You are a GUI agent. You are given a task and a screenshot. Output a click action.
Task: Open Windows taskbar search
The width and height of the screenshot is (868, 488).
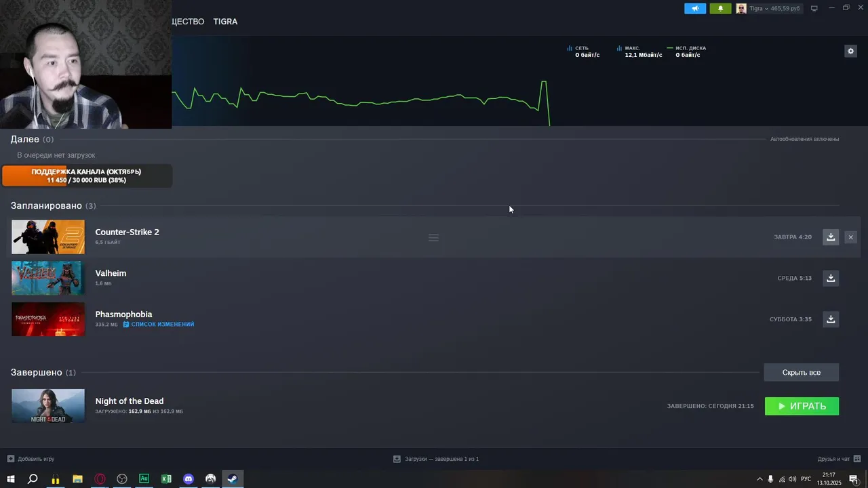[x=33, y=479]
